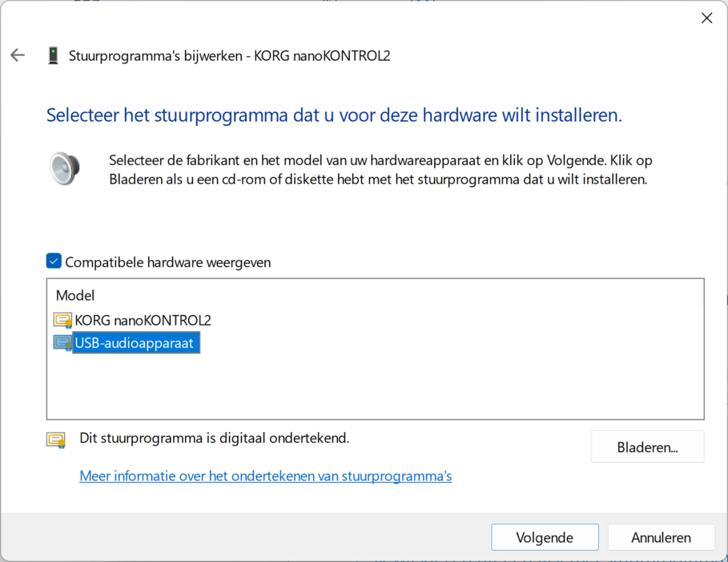Click the dialog title 'Stuurprogramma's bijwerken - KORG nanoKONTROL2'
Screen dimensions: 728x562
pos(229,56)
